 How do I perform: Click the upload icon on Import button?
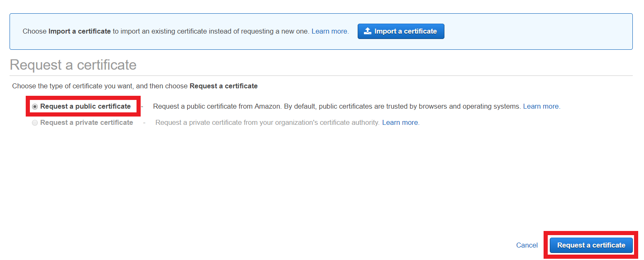pyautogui.click(x=367, y=31)
